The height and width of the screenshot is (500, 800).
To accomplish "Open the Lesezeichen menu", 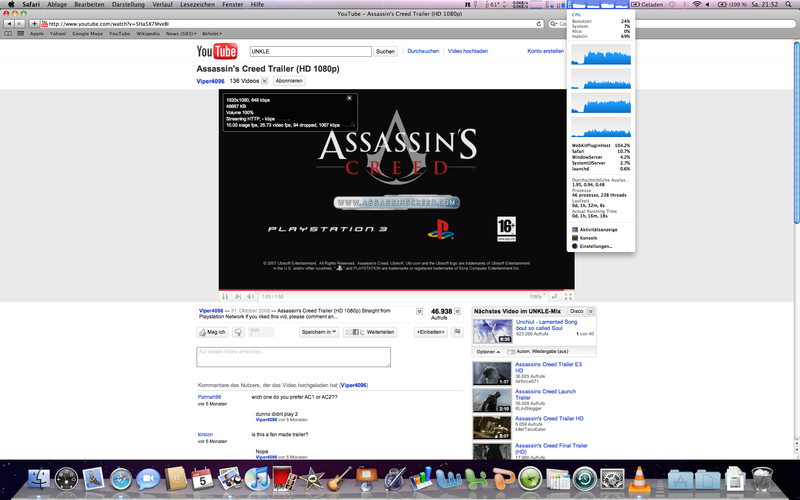I will point(197,4).
